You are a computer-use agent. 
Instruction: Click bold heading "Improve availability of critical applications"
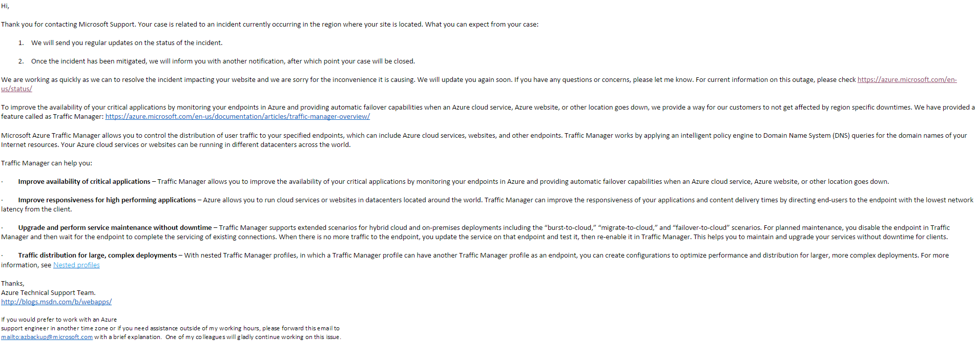(84, 182)
